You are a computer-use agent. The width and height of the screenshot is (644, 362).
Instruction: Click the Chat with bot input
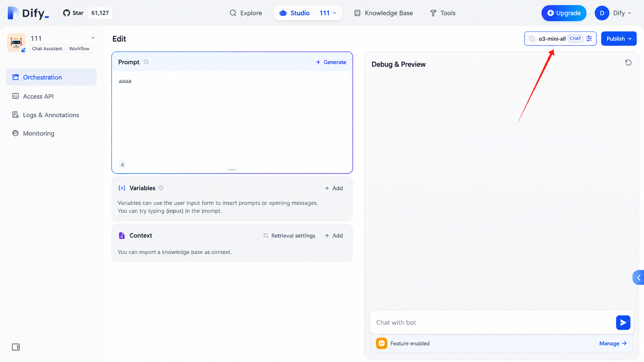point(494,322)
